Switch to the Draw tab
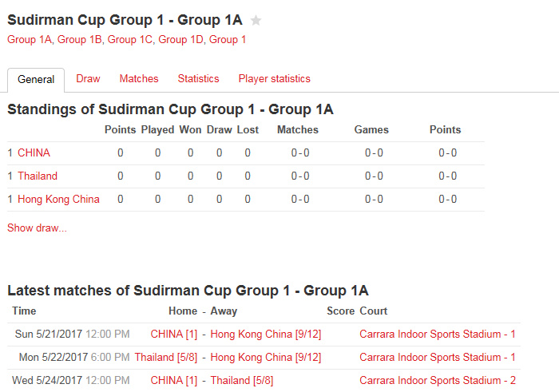 pyautogui.click(x=88, y=79)
